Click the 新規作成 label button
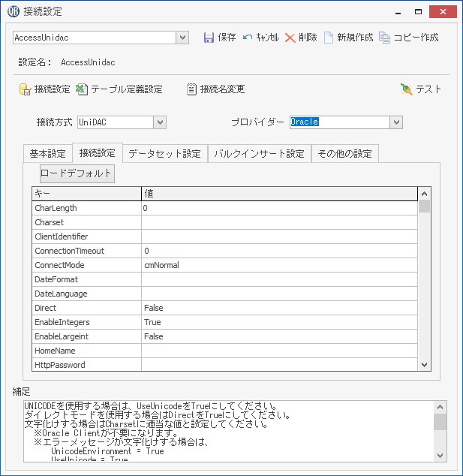 point(355,38)
